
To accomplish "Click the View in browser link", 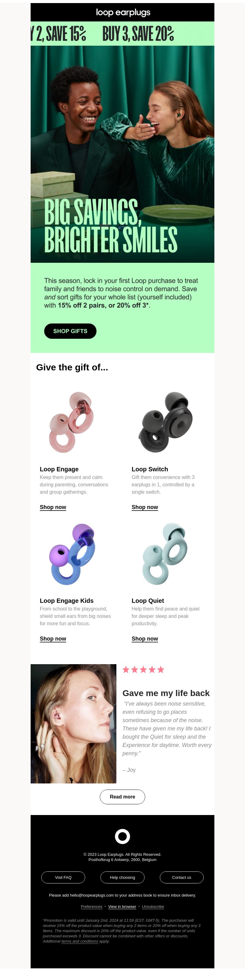I will [x=122, y=907].
